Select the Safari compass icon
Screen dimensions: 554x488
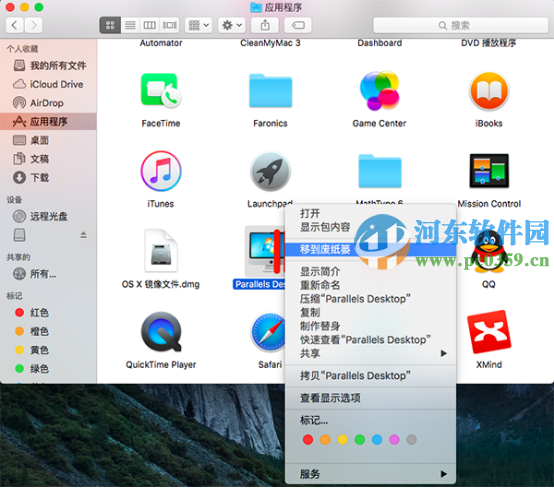click(x=268, y=332)
